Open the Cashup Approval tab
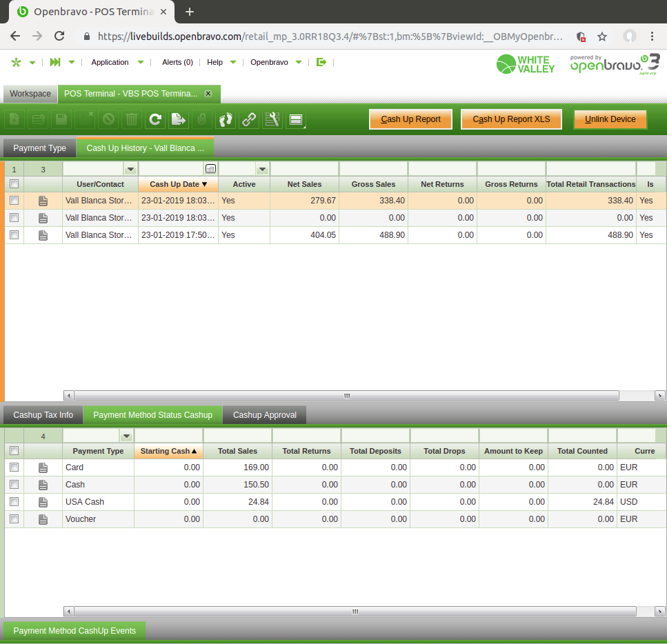Image resolution: width=667 pixels, height=644 pixels. 264,415
